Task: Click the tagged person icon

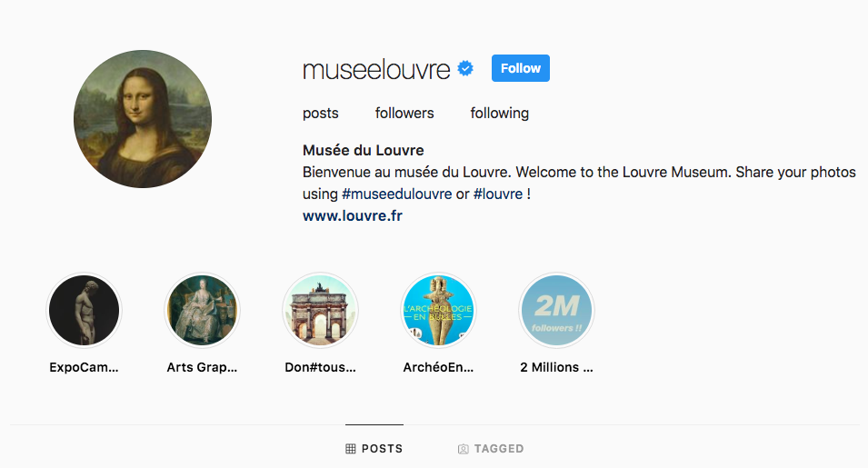Action: [464, 449]
